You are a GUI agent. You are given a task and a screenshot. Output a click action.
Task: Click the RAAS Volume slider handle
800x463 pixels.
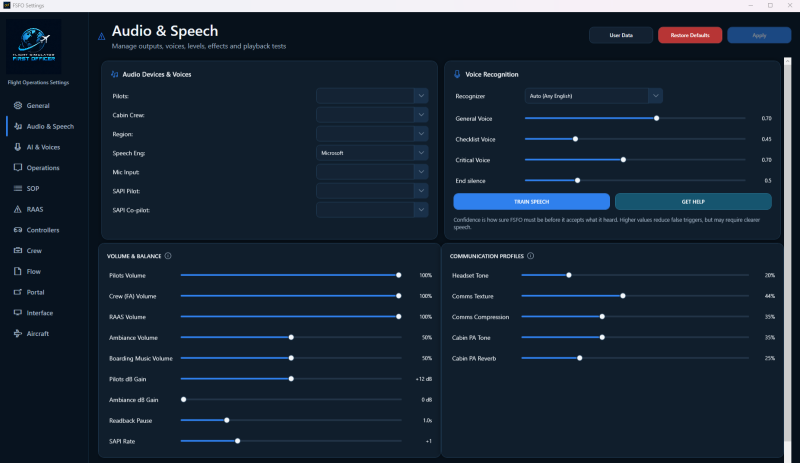[x=398, y=316]
